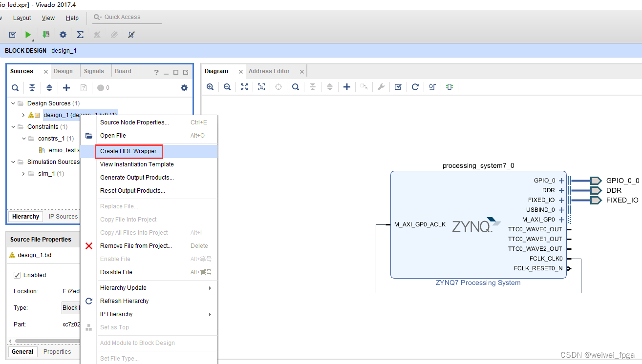Open Sources panel help question mark
The image size is (642, 364).
click(x=156, y=72)
